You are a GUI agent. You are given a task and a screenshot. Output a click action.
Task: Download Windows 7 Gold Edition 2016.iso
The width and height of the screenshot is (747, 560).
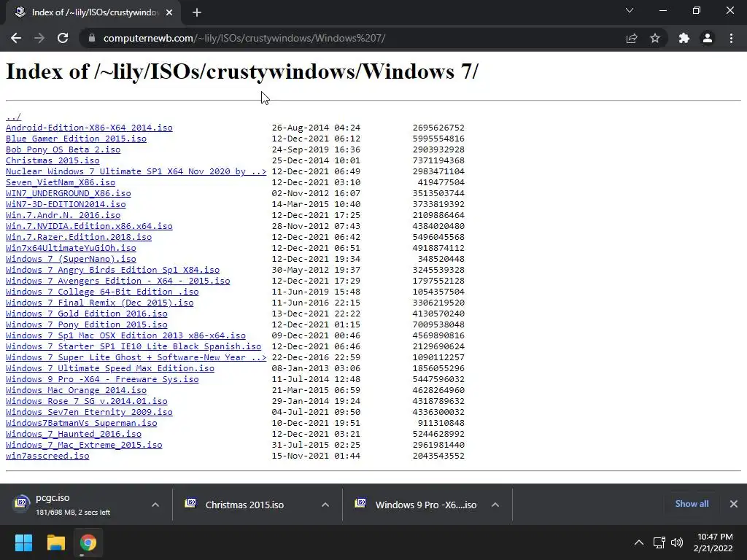(87, 314)
